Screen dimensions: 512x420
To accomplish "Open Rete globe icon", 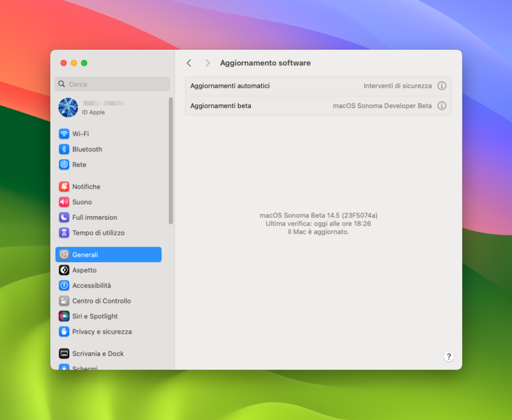I will [x=64, y=164].
